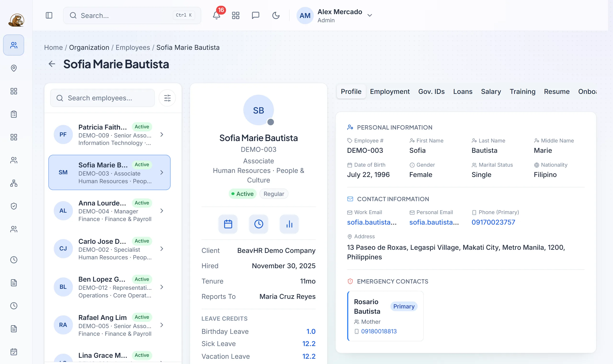This screenshot has height=364, width=613.
Task: Open Ben Lopez row chevron
Action: (x=162, y=287)
